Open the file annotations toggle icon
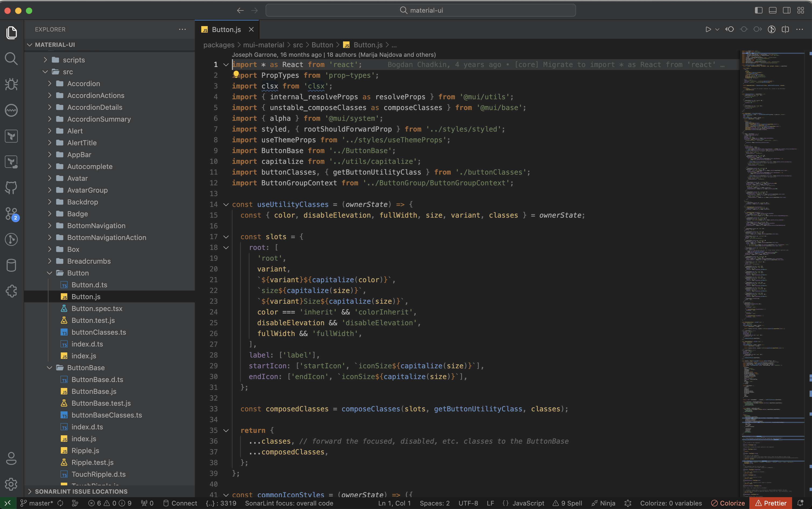 pyautogui.click(x=772, y=29)
